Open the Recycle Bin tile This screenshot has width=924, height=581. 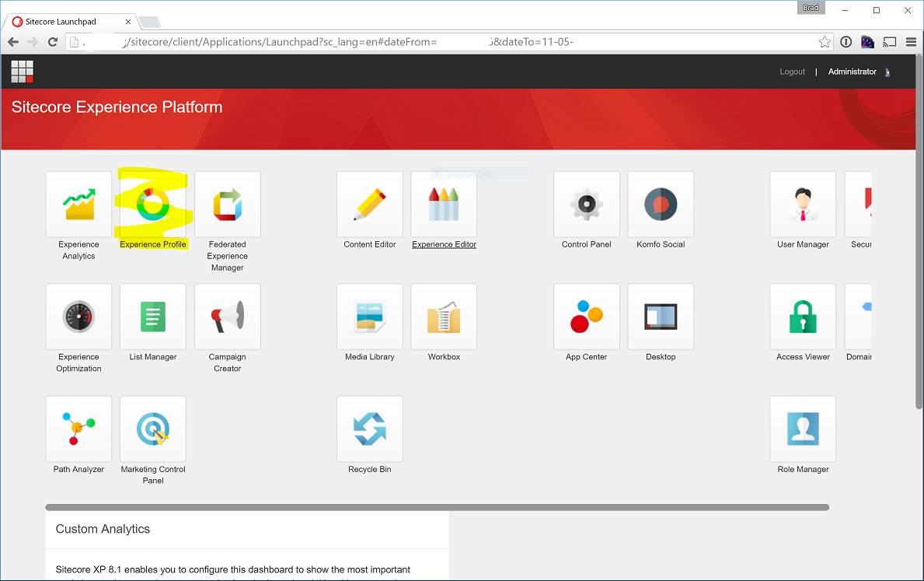point(369,429)
